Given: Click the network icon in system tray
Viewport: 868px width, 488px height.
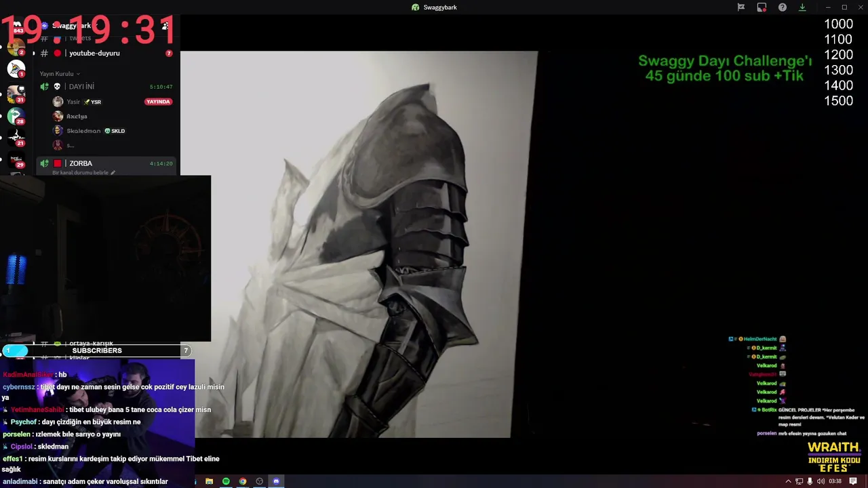Looking at the screenshot, I should tap(799, 481).
